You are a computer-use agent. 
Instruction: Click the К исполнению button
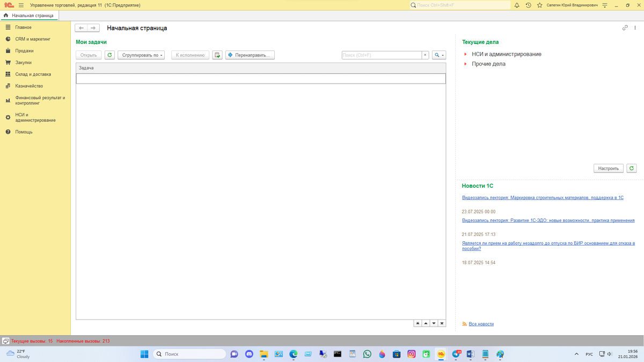pos(190,55)
